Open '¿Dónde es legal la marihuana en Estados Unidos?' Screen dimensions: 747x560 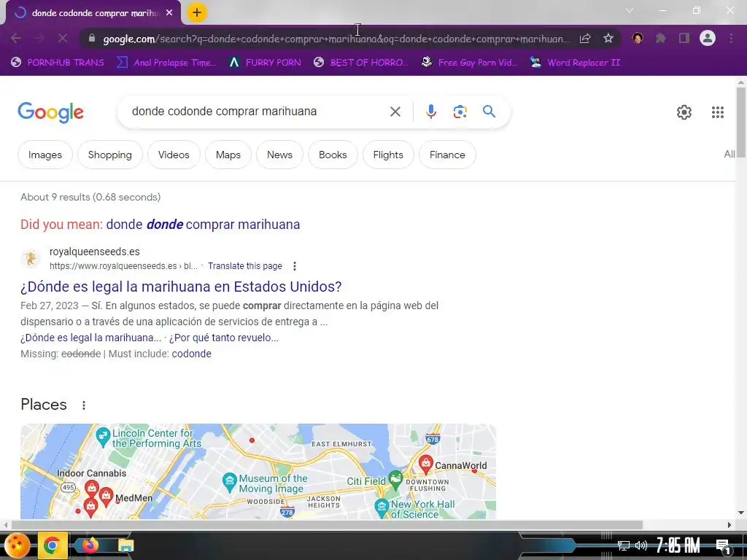pos(181,287)
